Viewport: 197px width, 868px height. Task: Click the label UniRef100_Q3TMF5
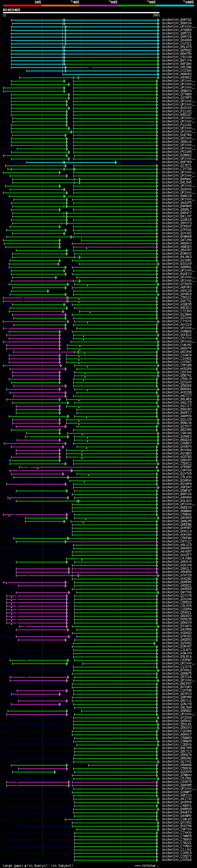[x=177, y=98]
